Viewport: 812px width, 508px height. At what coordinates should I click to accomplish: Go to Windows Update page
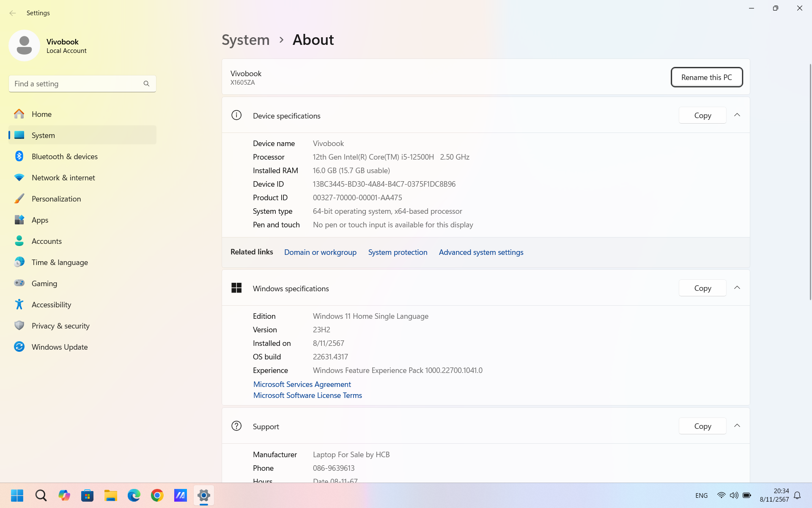[82, 347]
